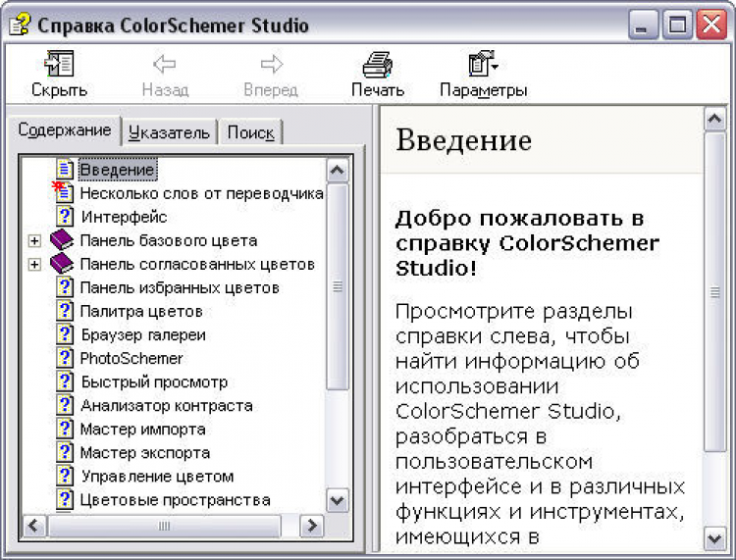Click the starred page icon of Несколько слов от переводчика

63,192
